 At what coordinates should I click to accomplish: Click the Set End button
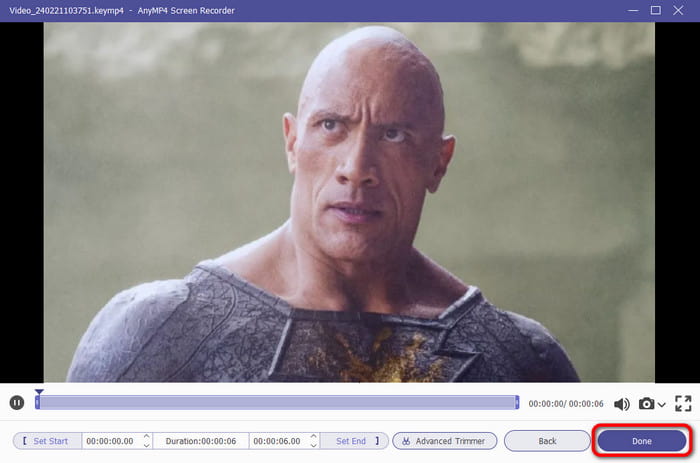click(354, 441)
